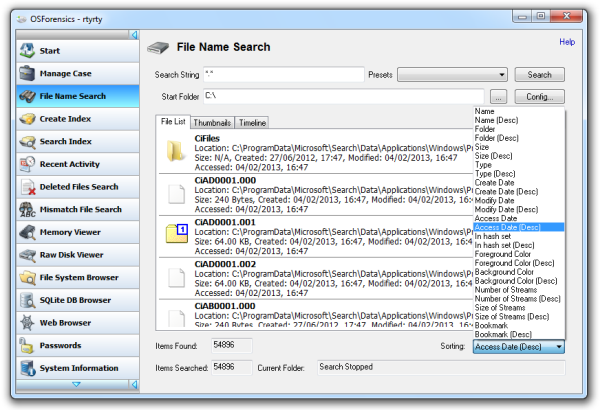Click the Create Index icon
The height and width of the screenshot is (410, 600).
pos(26,119)
